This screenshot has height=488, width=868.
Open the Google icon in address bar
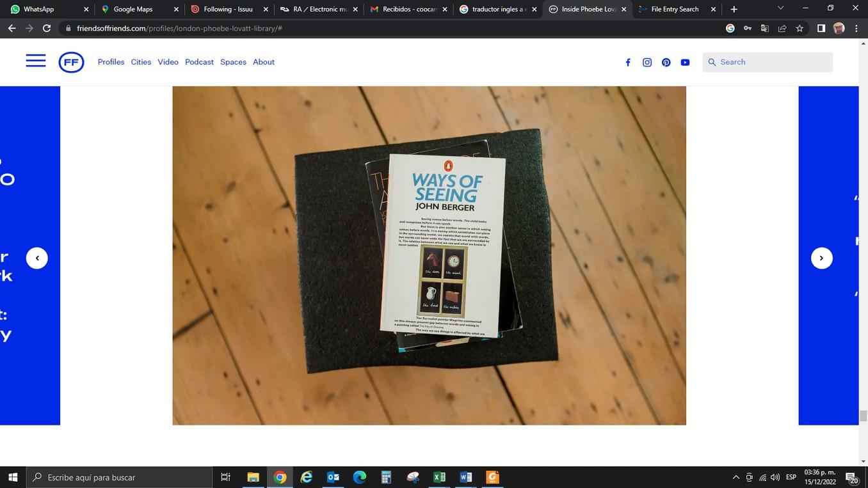pos(730,28)
